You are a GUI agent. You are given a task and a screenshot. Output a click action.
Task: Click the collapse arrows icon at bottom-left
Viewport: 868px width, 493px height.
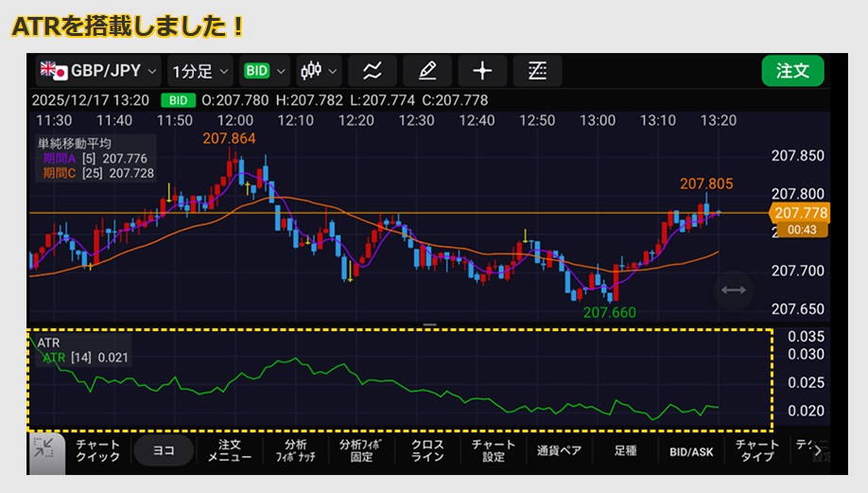(x=43, y=450)
